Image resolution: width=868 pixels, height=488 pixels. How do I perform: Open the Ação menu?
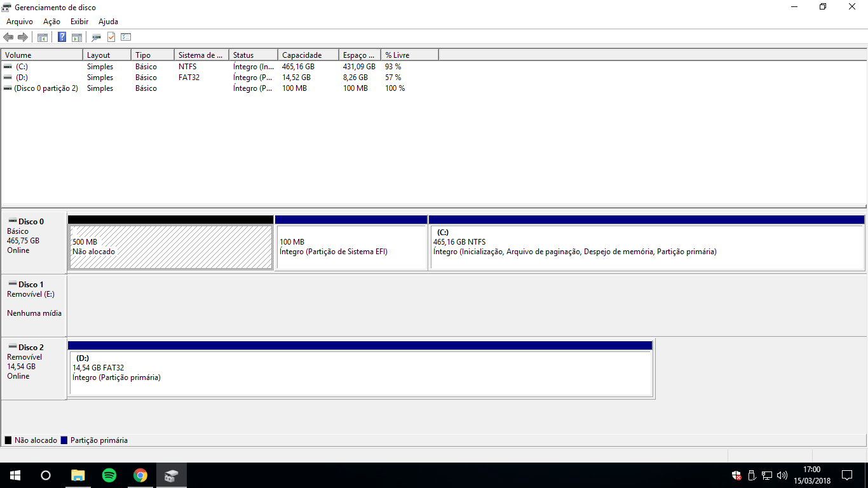tap(52, 22)
